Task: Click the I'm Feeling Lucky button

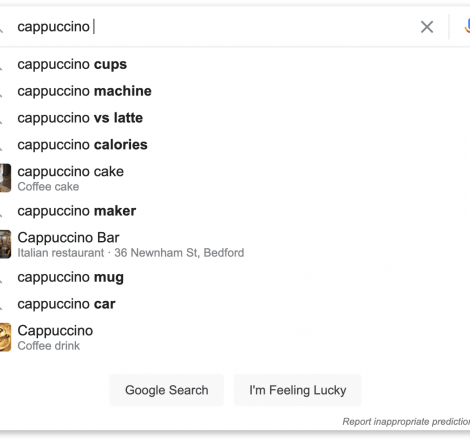Action: (298, 390)
